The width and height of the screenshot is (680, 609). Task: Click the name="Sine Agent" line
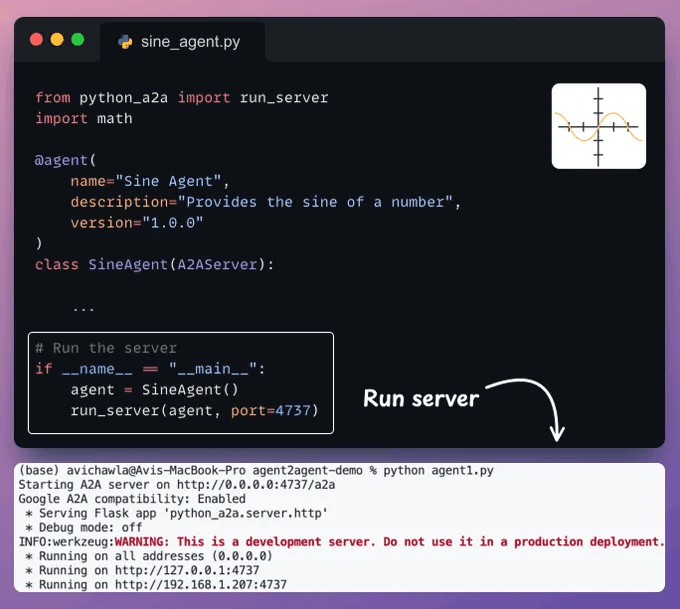[150, 181]
